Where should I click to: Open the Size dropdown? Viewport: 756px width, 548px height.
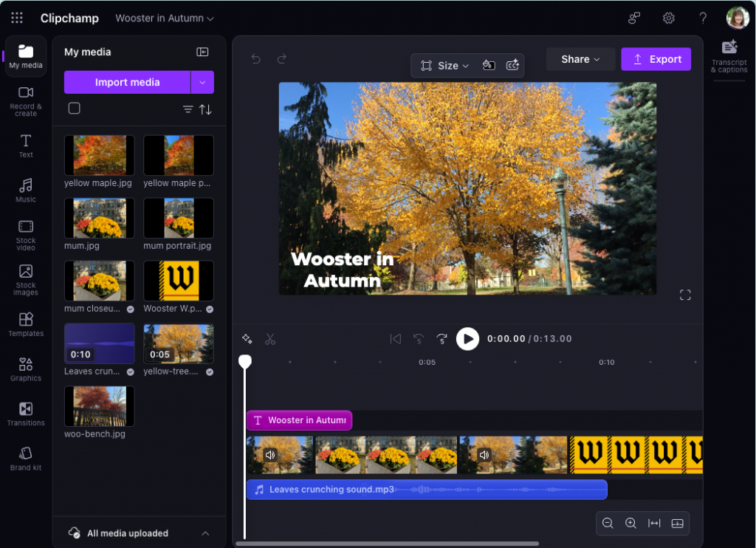point(444,66)
